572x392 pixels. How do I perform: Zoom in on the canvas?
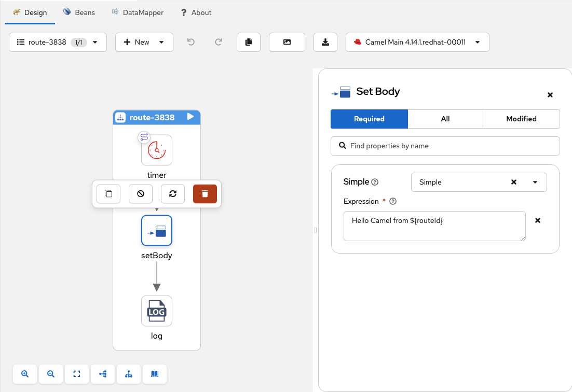[25, 374]
